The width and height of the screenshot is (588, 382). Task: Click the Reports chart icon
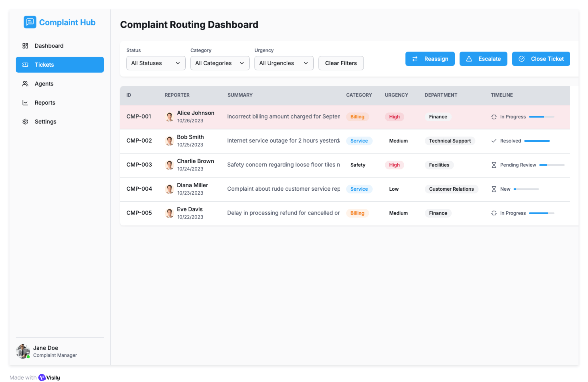click(25, 103)
